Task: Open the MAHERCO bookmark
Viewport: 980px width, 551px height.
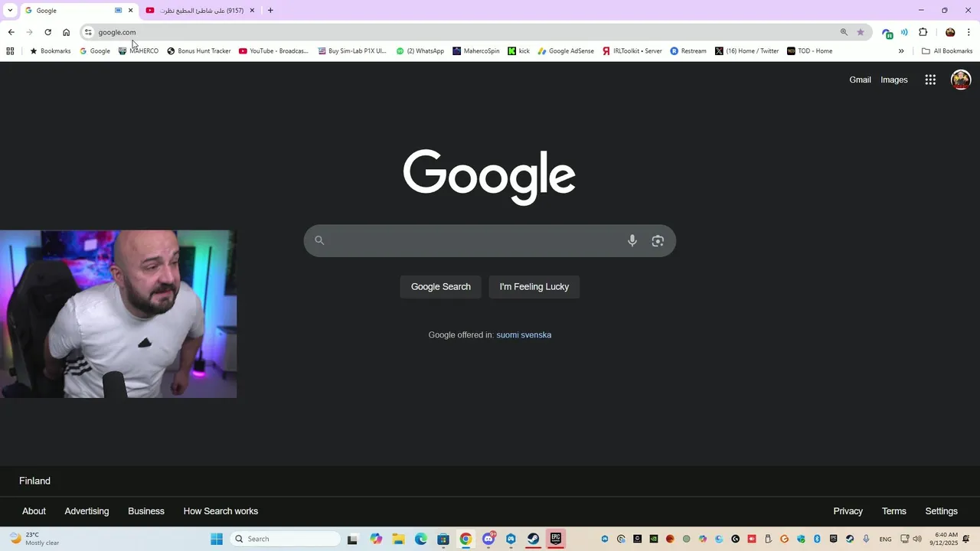Action: tap(139, 51)
